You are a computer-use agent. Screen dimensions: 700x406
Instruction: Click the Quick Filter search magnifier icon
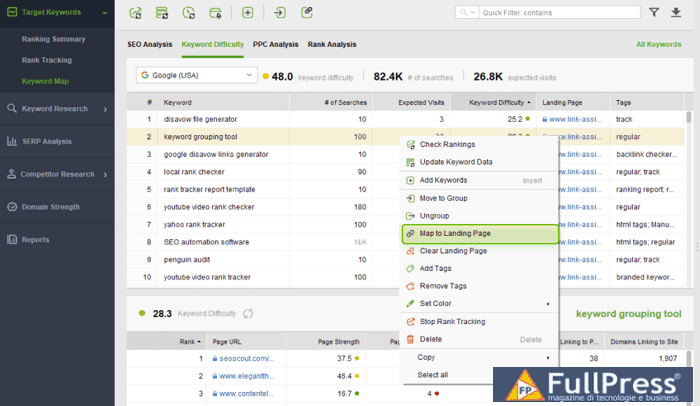click(465, 13)
